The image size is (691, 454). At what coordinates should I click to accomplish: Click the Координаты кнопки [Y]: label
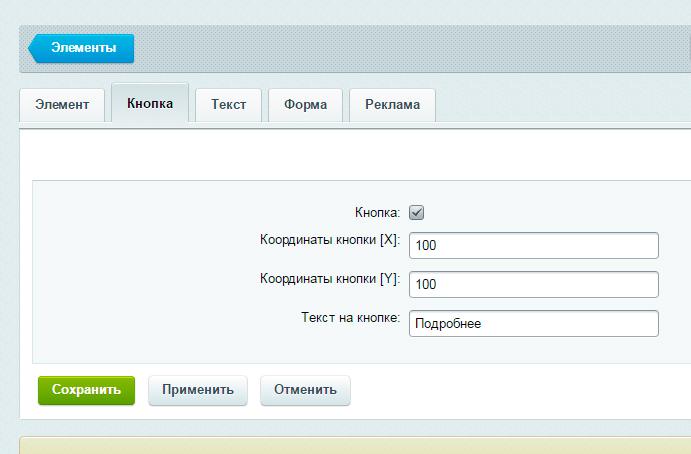[x=330, y=279]
